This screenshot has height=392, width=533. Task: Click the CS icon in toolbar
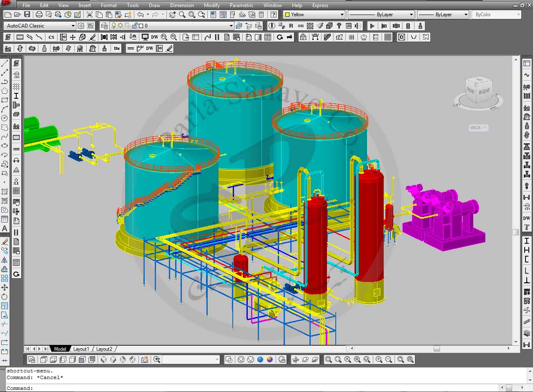click(x=51, y=37)
